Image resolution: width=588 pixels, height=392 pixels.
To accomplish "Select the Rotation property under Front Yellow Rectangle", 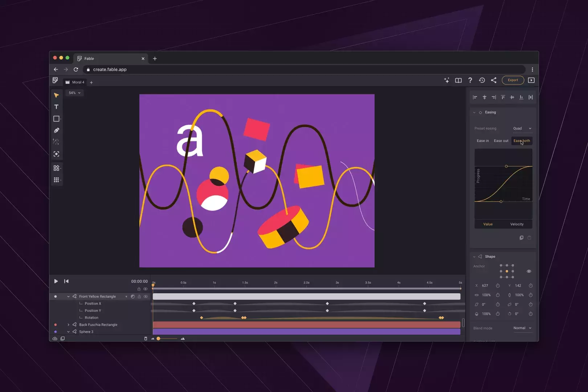I will [x=91, y=317].
